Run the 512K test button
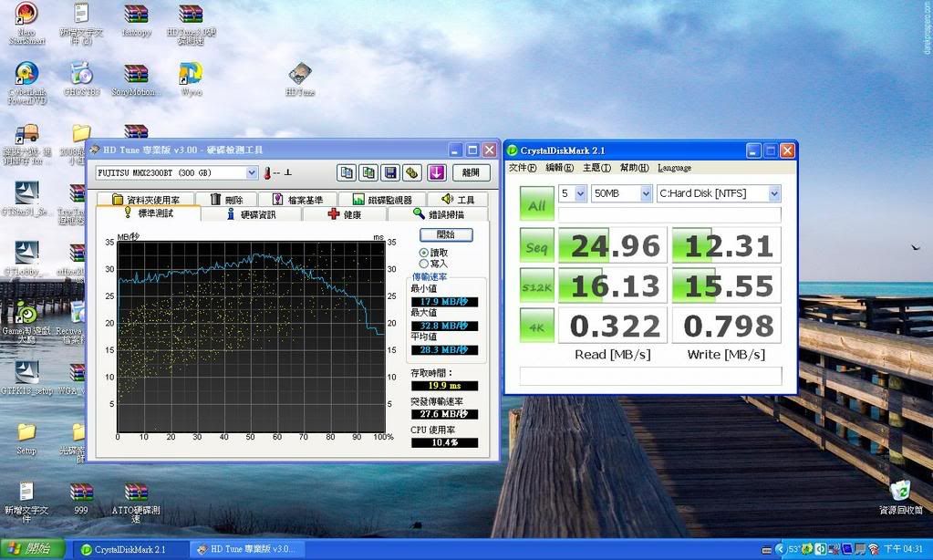Viewport: 933px width, 560px height. 536,285
